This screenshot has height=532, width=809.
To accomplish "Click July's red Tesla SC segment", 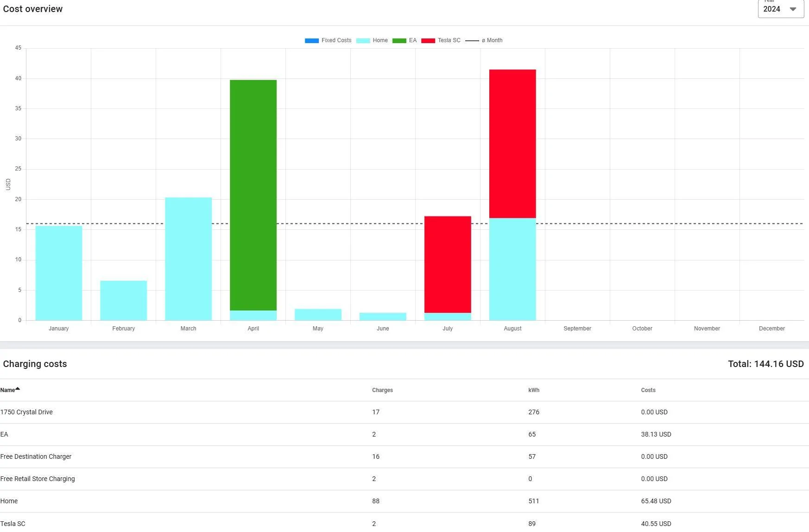I will [x=448, y=265].
